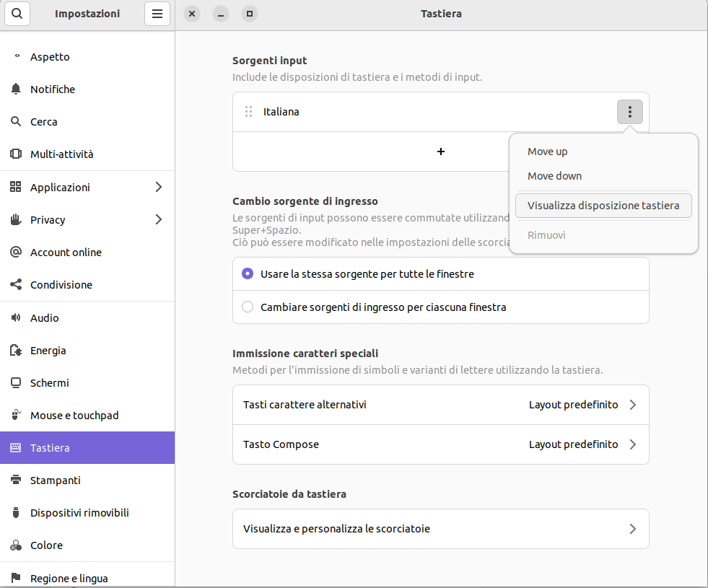Click the Applicazioni grid icon

[16, 187]
